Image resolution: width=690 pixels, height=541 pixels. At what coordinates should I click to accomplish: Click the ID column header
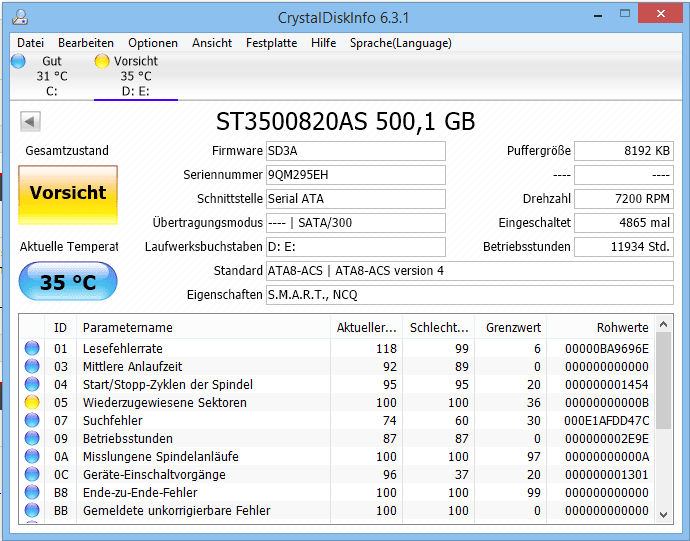(x=60, y=328)
